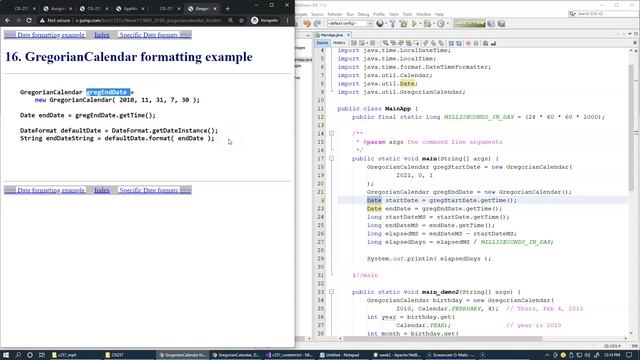Click the NetBeans Undo arrow icon
640x360 pixels.
point(307,24)
